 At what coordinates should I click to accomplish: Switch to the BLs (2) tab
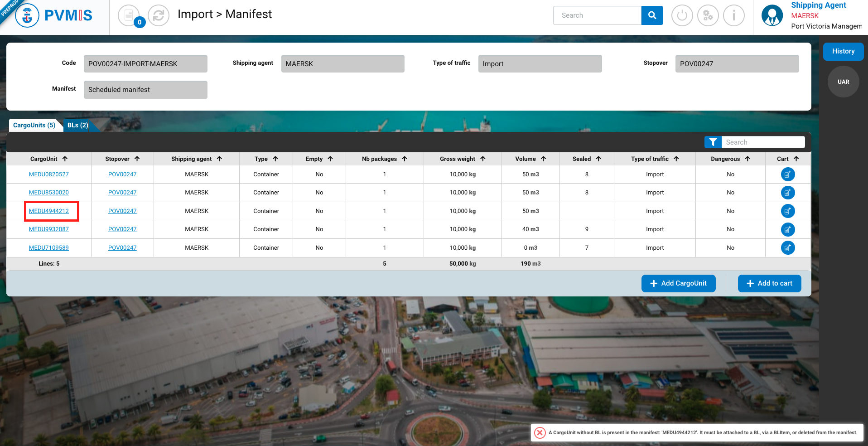tap(78, 125)
